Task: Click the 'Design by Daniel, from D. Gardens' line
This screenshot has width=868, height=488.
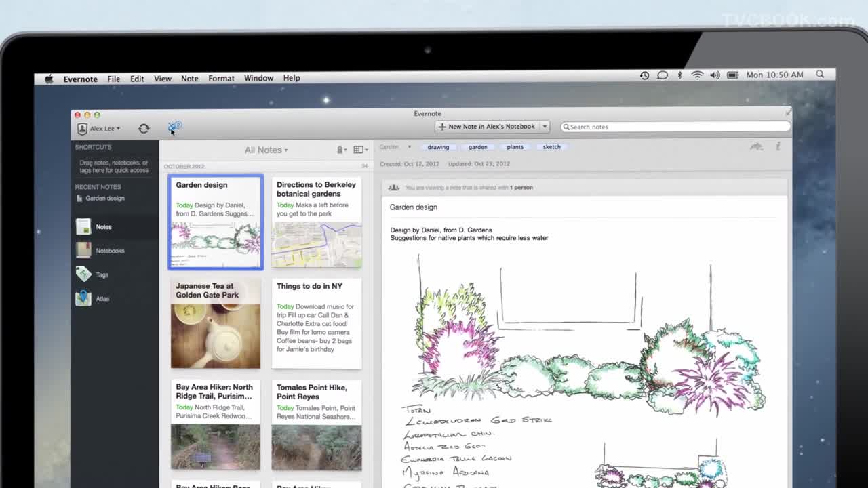Action: [x=441, y=230]
